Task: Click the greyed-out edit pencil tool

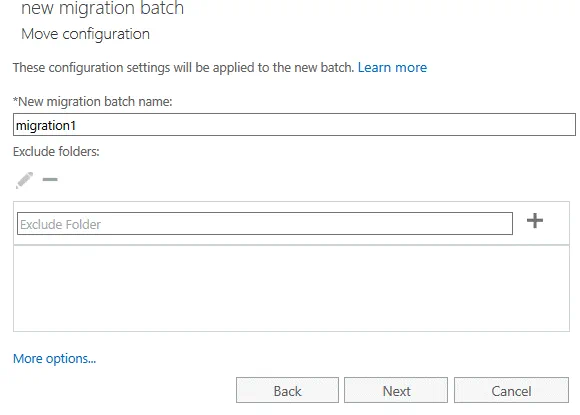Action: tap(24, 180)
